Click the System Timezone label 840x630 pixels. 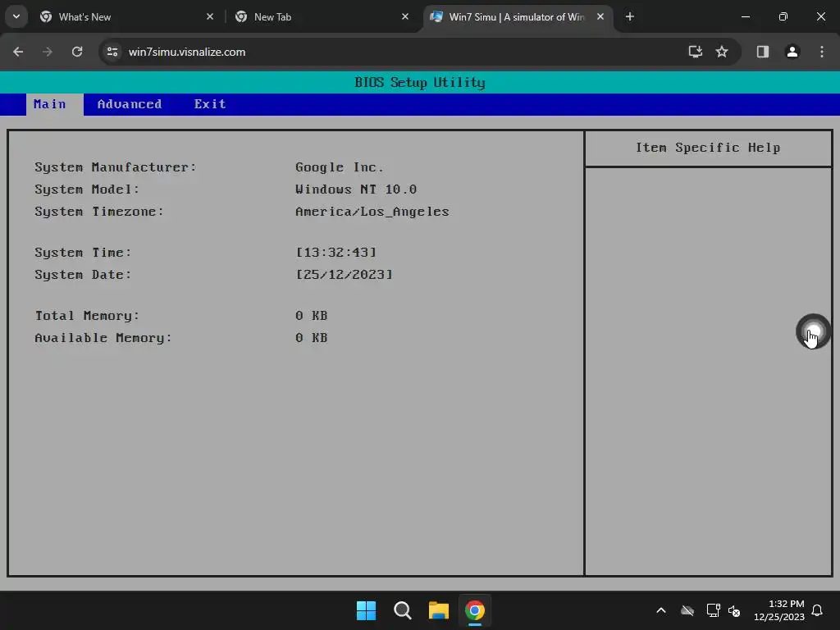click(x=99, y=212)
